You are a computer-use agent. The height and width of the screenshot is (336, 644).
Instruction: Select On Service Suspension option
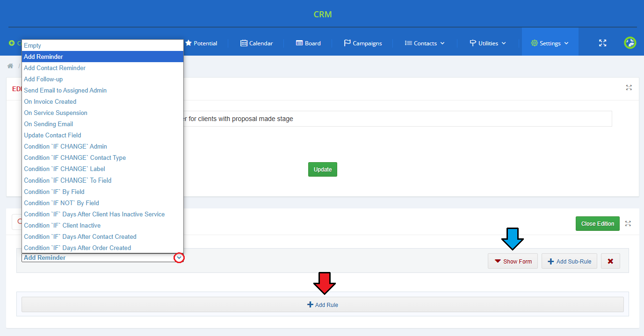point(102,113)
